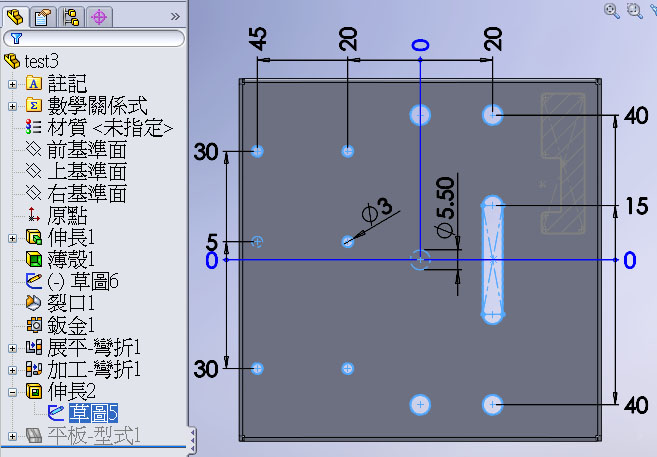
Task: Collapse the 伸長2 extrude feature
Action: click(x=12, y=392)
